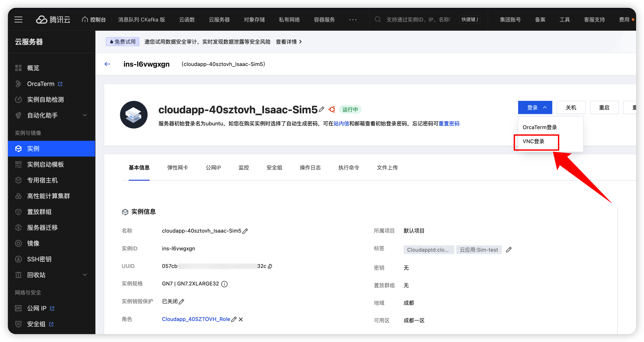The image size is (644, 342).
Task: Edit instance destroy protection setting
Action: point(181,301)
